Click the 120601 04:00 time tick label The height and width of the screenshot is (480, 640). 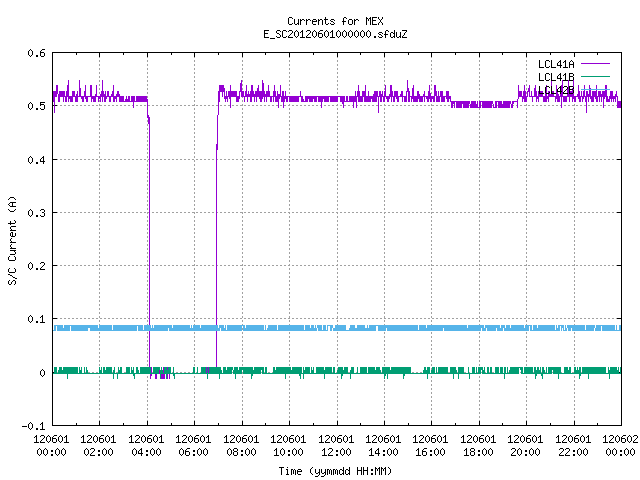click(x=146, y=446)
